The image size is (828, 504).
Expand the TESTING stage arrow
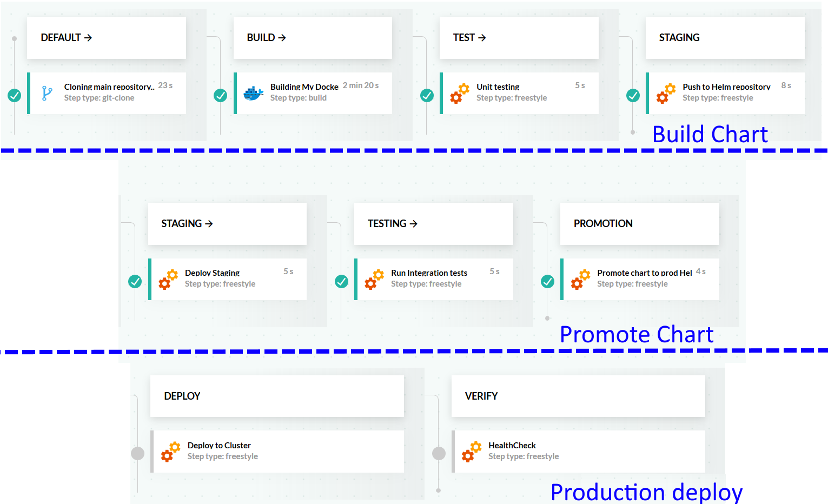click(414, 224)
